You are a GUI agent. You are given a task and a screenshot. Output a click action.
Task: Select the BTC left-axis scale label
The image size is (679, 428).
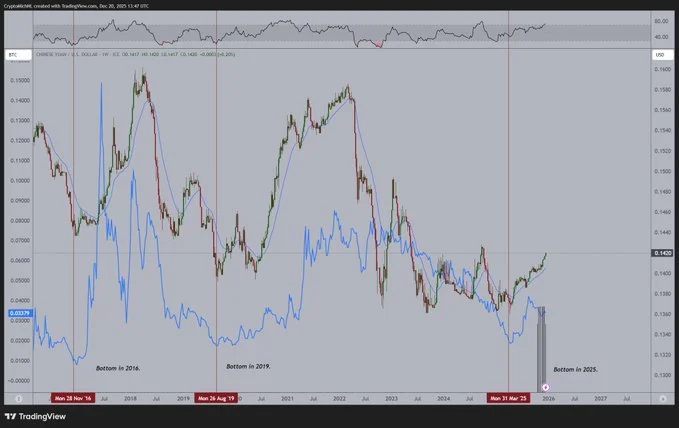[18, 55]
